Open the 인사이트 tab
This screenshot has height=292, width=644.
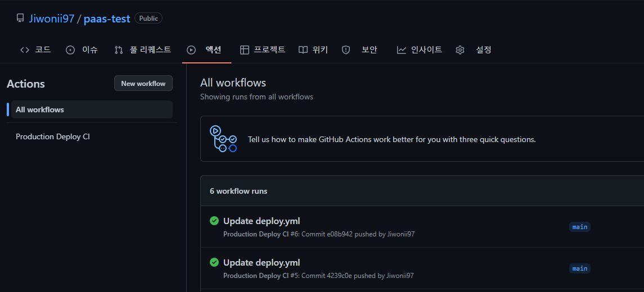tap(427, 50)
